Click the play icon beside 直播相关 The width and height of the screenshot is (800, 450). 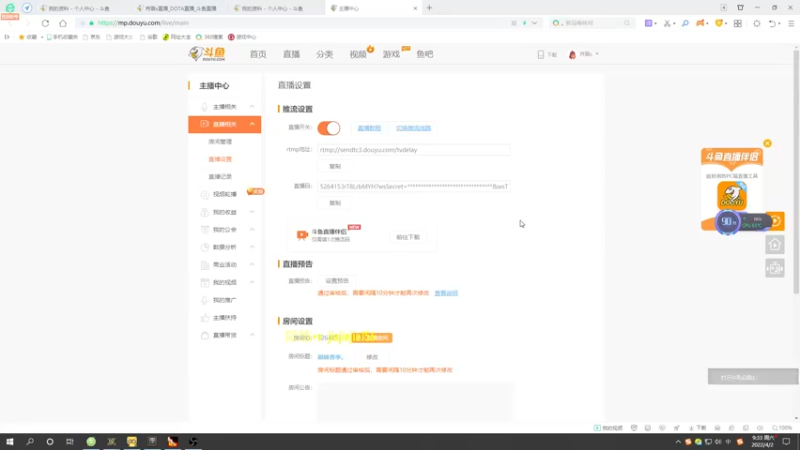(x=204, y=124)
